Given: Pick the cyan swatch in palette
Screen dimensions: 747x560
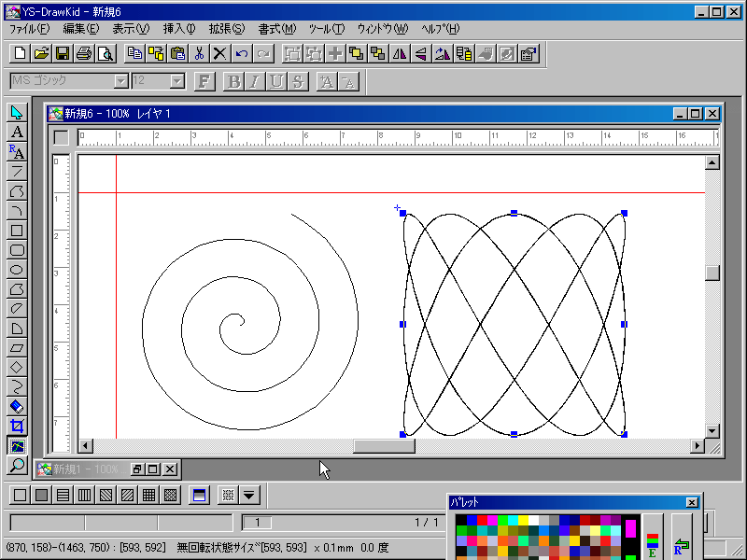Looking at the screenshot, I should pos(513,520).
